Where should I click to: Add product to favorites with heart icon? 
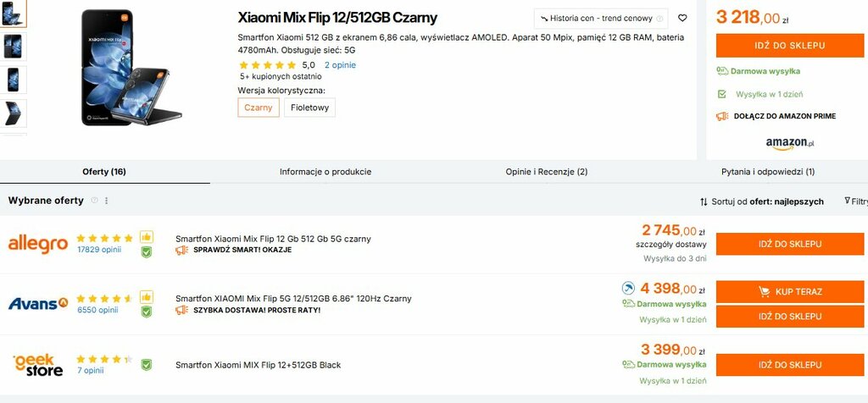pyautogui.click(x=683, y=18)
